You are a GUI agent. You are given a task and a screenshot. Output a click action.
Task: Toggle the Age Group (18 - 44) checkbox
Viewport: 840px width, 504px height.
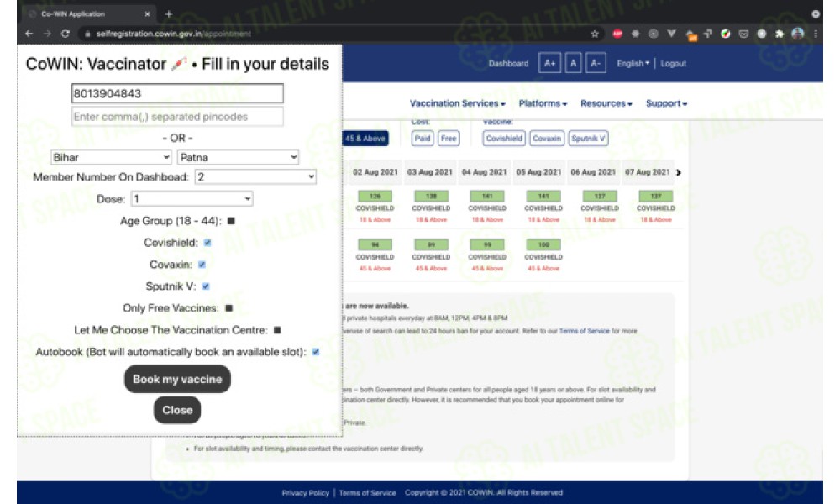tap(232, 221)
